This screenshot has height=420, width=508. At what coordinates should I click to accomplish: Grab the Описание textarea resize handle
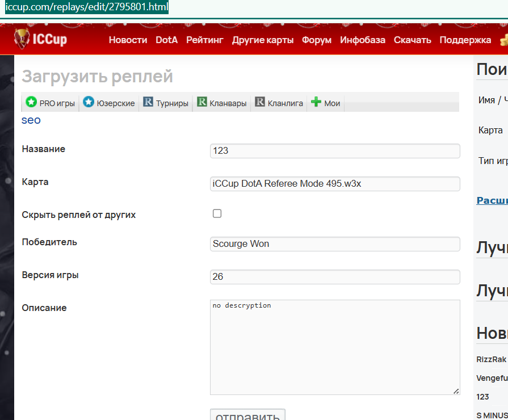click(456, 391)
